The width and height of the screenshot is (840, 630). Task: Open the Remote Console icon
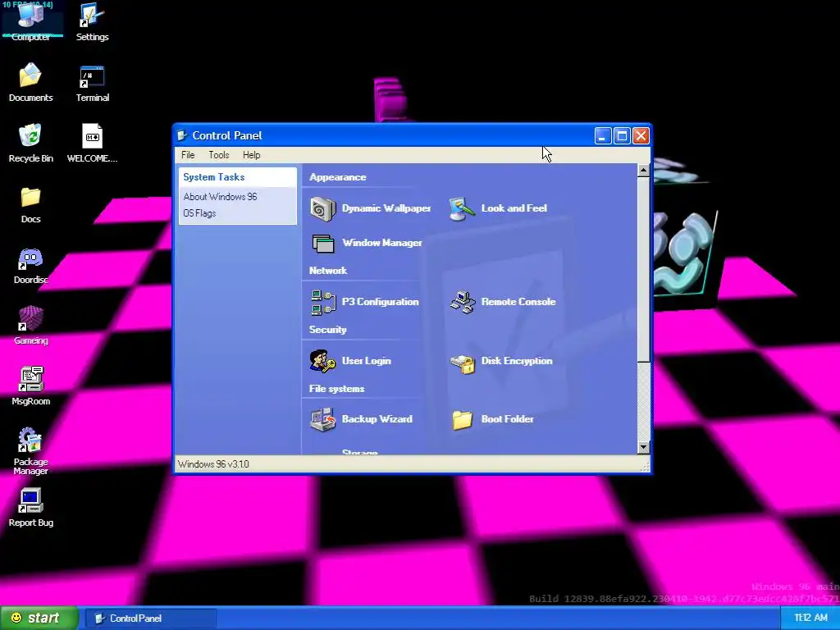click(463, 302)
